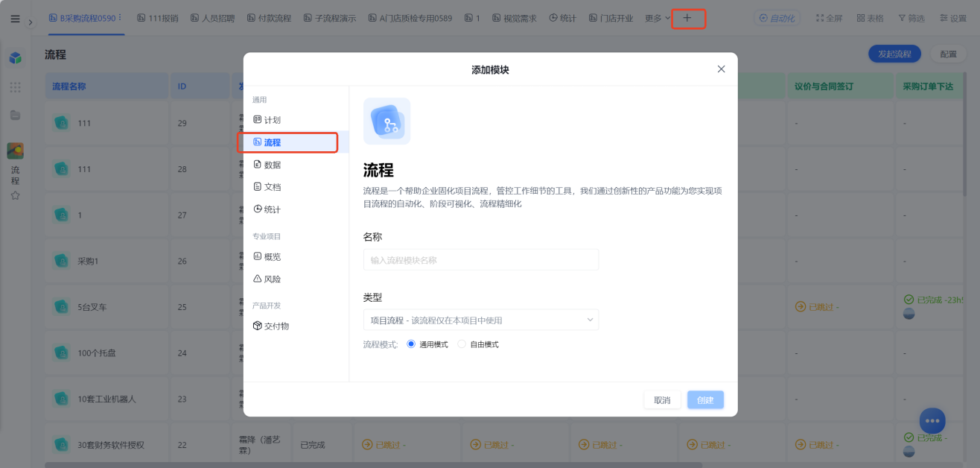Click the green icon of row ID 29
The image size is (980, 468).
(62, 123)
